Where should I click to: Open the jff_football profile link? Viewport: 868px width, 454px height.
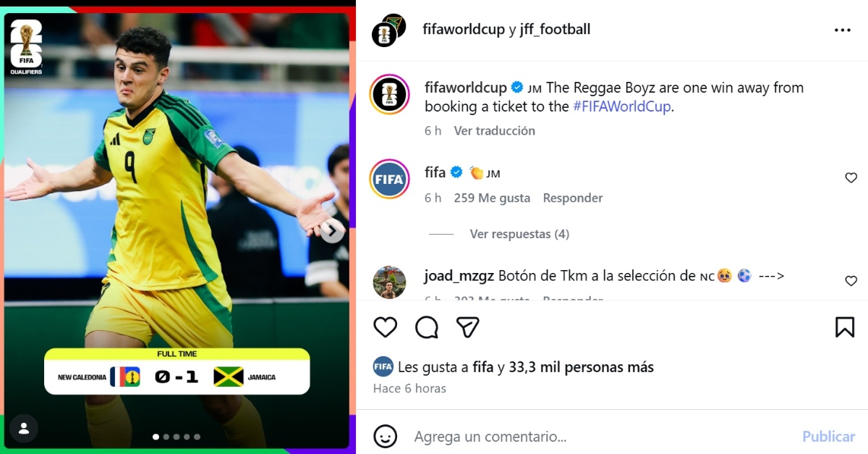tap(555, 30)
